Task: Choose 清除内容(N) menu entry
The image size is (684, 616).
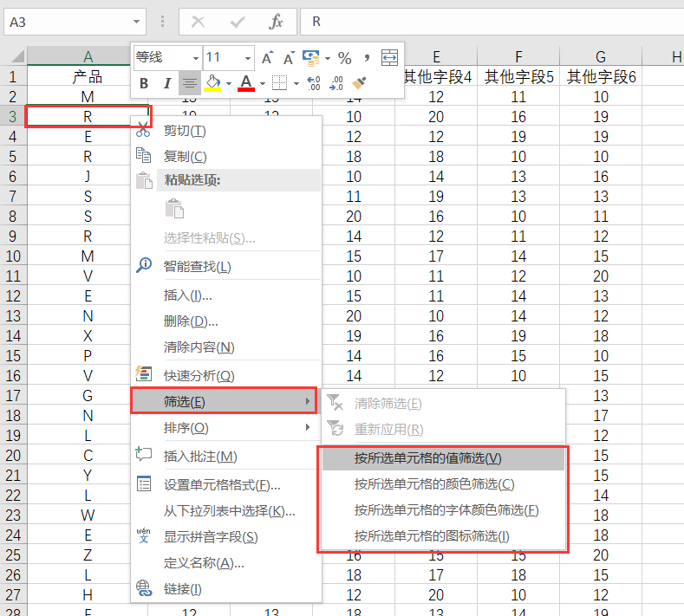Action: click(x=226, y=347)
